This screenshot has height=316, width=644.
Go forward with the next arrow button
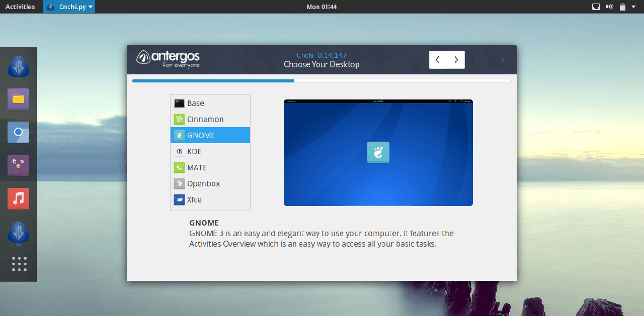tap(456, 60)
